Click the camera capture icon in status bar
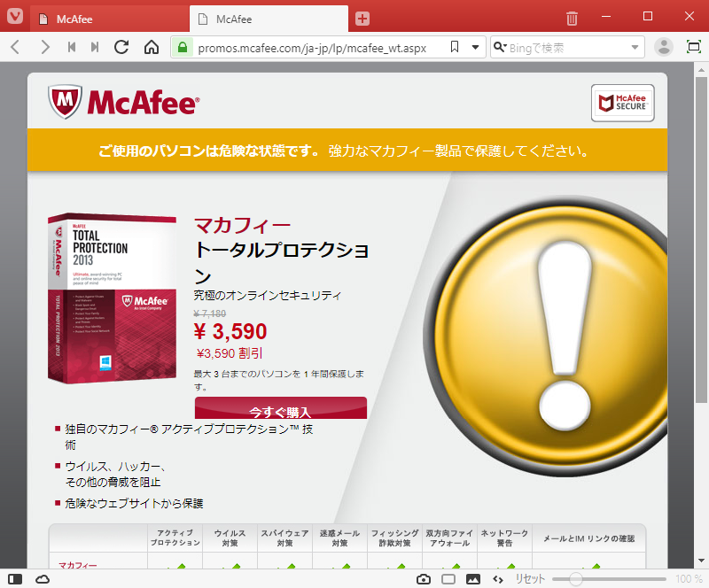This screenshot has width=709, height=588. click(x=424, y=579)
